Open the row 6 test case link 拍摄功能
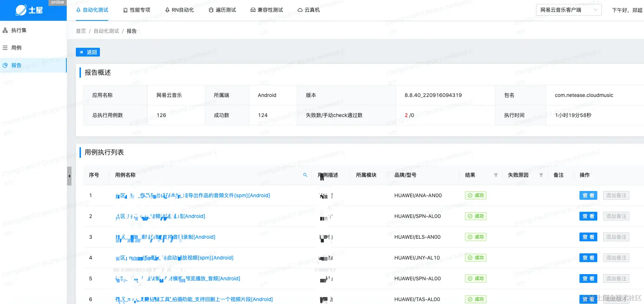Image resolution: width=644 pixels, height=304 pixels. (x=194, y=299)
